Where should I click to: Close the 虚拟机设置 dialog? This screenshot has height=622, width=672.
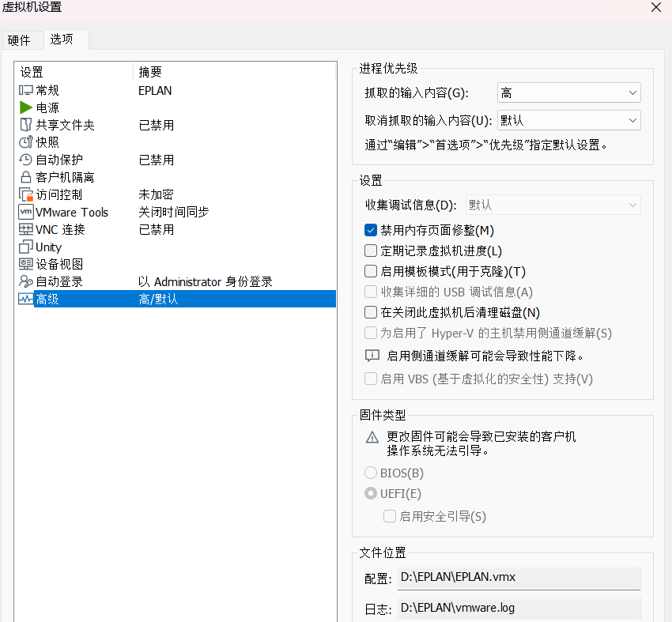point(655,7)
